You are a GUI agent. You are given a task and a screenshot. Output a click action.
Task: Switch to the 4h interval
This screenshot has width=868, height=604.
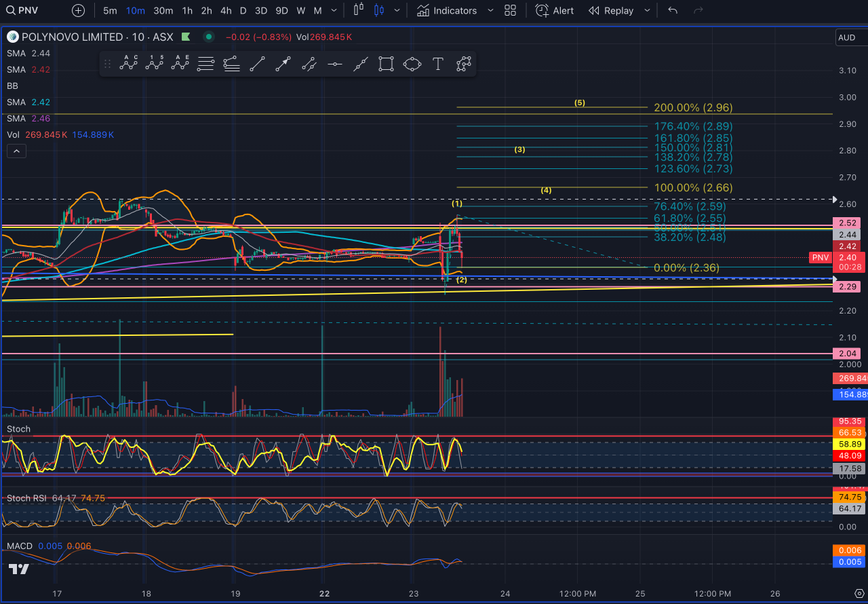(226, 10)
